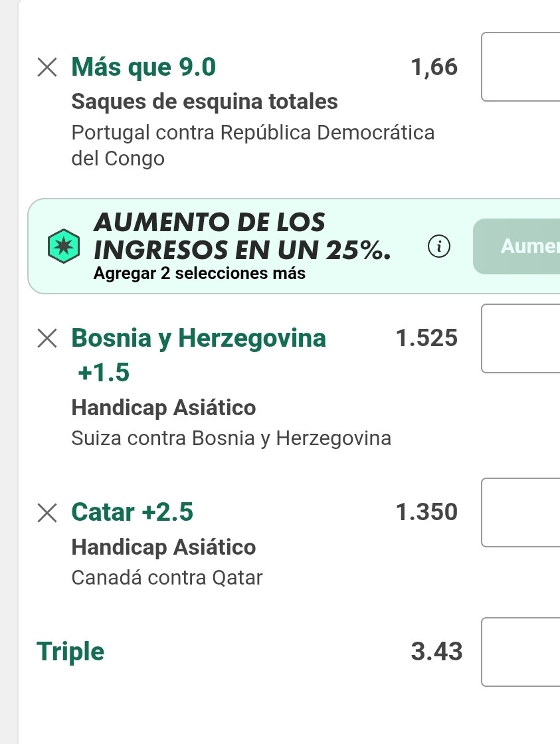
Task: Enter stake for Más que 9.0 bet
Action: tap(521, 67)
